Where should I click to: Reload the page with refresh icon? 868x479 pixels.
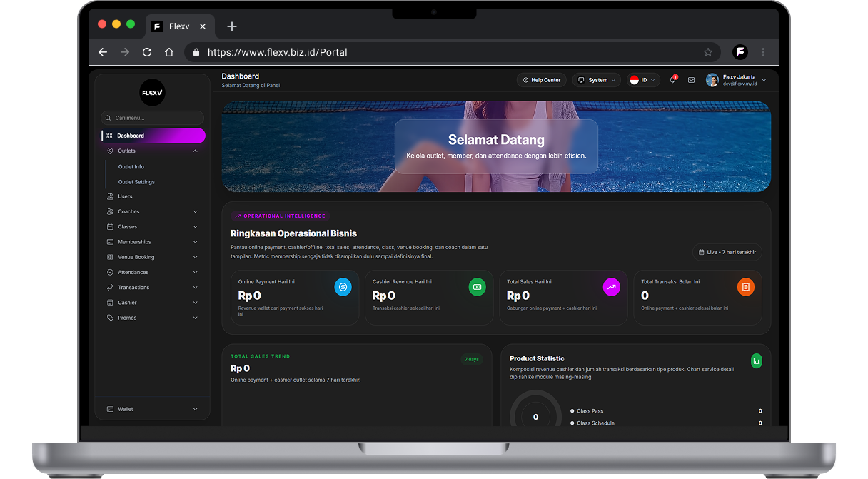(x=147, y=52)
